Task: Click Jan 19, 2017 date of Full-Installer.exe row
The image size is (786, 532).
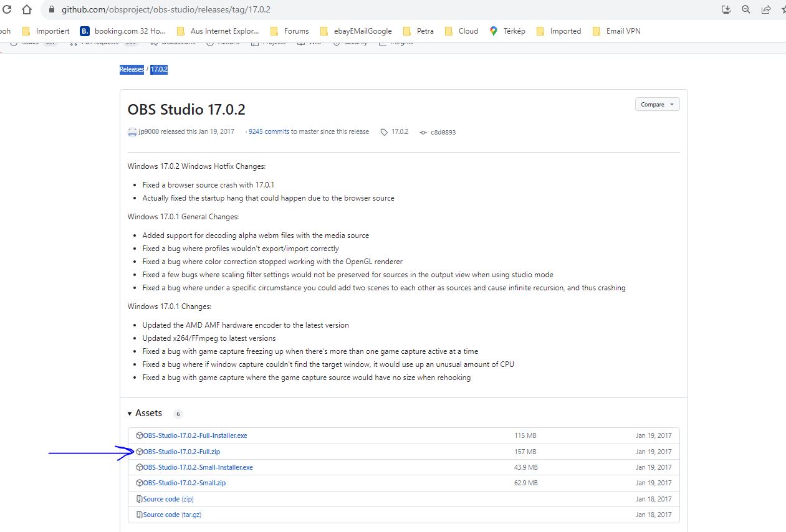Action: 654,435
